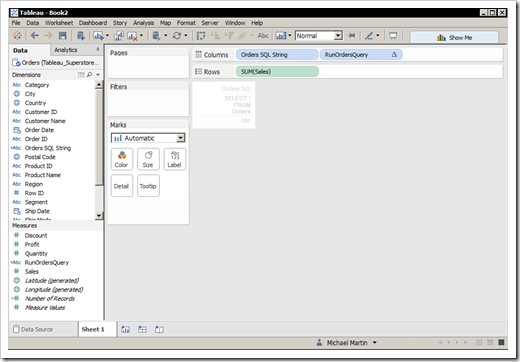Click the Tableau start page icon in toolbar
Screen dimensions: 520x362
(17, 35)
